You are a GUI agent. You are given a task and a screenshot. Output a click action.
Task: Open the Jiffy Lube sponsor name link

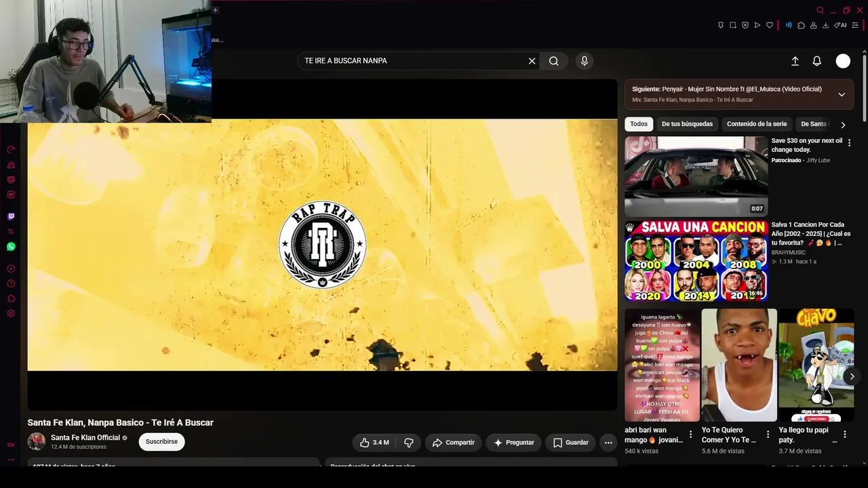click(818, 161)
